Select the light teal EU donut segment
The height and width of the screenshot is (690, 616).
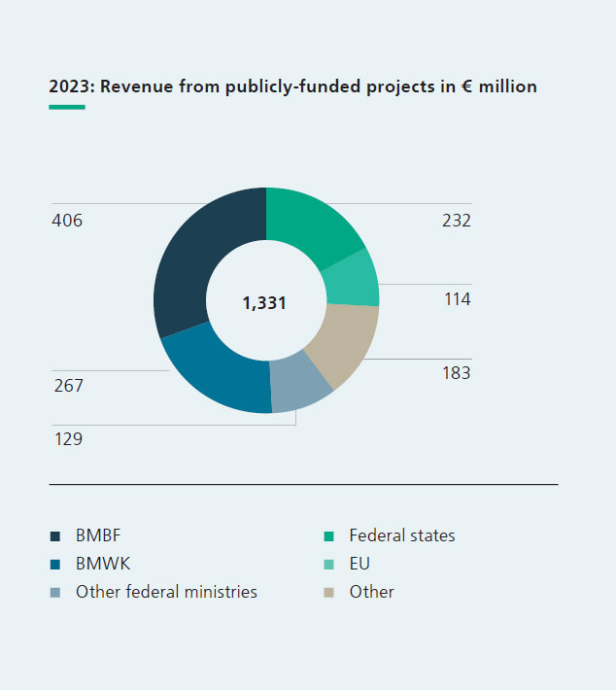355,282
